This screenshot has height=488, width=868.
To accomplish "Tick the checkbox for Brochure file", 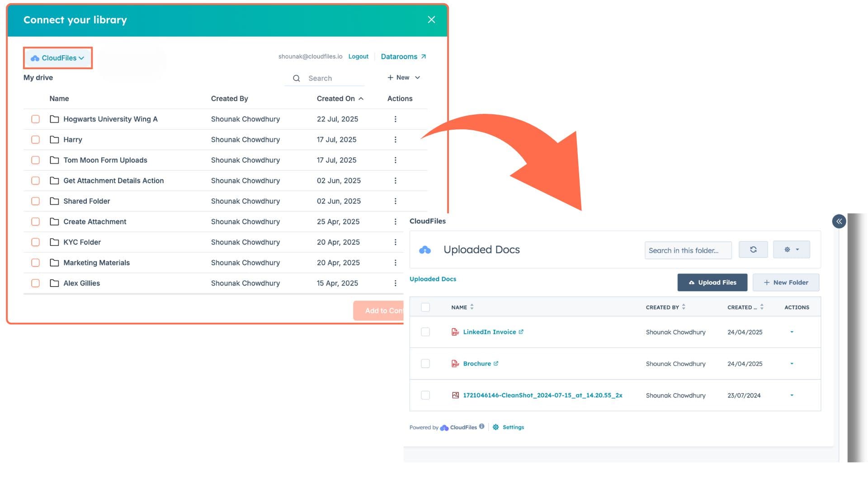I will (x=425, y=363).
